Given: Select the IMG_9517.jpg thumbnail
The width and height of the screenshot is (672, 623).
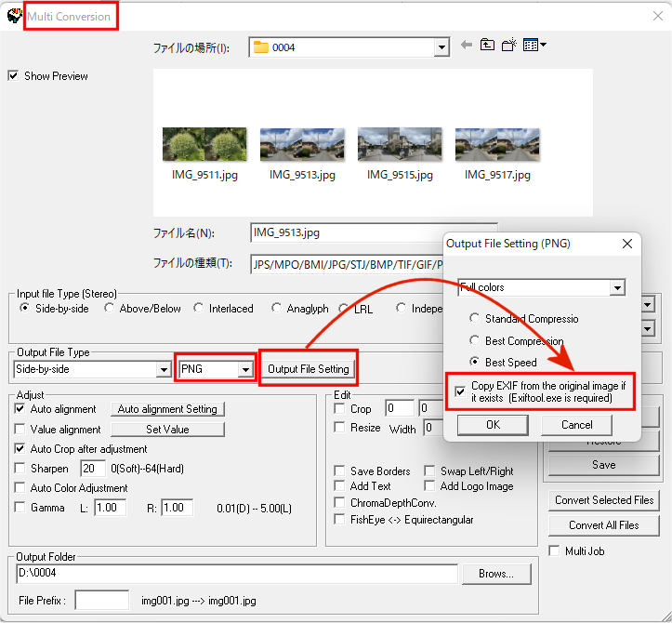Looking at the screenshot, I should click(x=497, y=144).
